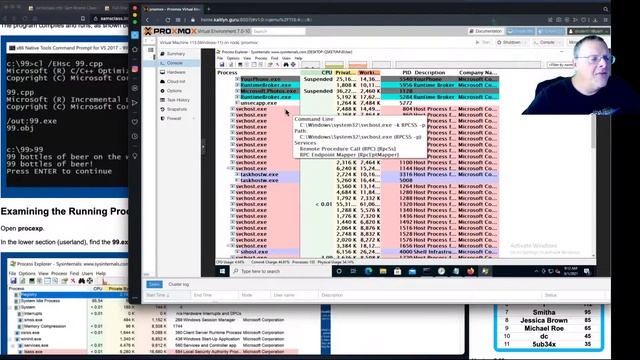This screenshot has width=640, height=360.
Task: Switch to the Tasks tab in Proxmox log panel
Action: (x=154, y=284)
